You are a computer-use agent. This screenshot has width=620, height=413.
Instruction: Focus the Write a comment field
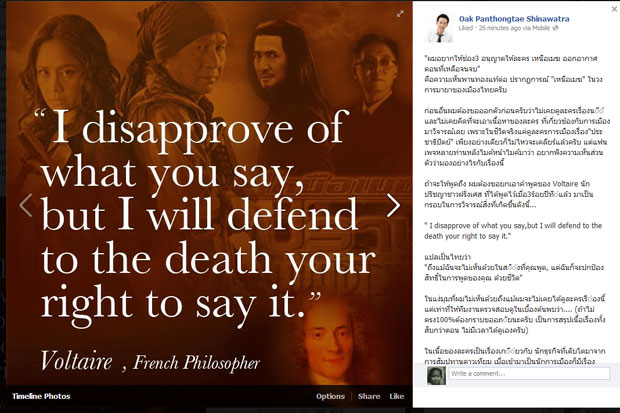529,373
